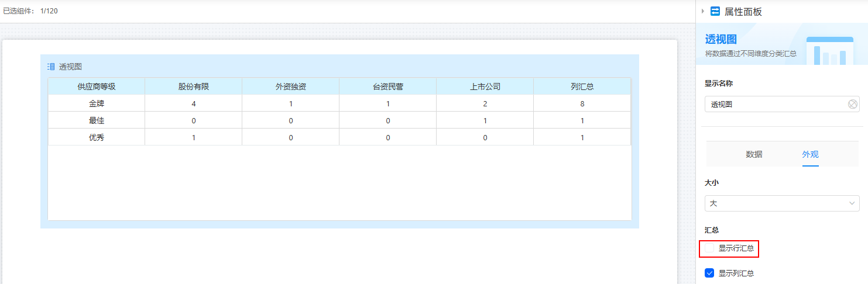This screenshot has height=284, width=868.
Task: Uncheck the 显示列汇总 checkbox
Action: tap(709, 273)
